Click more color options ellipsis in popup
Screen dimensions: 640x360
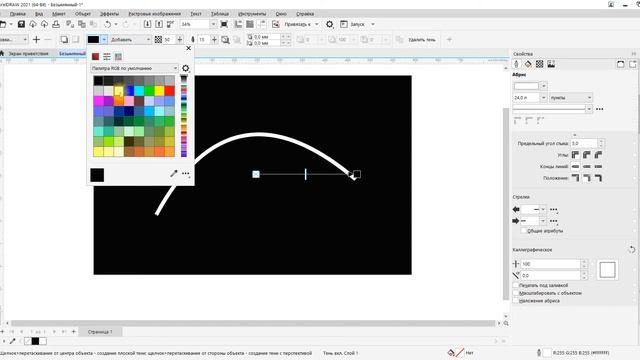[x=186, y=173]
